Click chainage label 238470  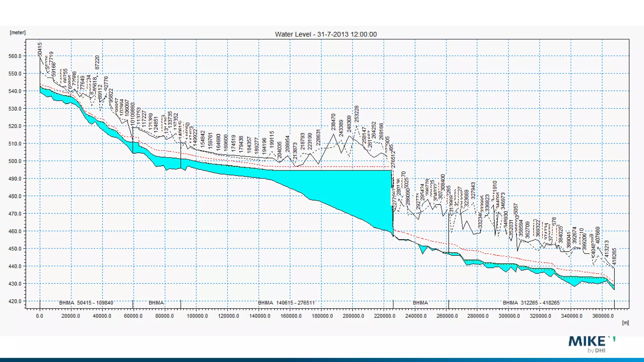[334, 122]
